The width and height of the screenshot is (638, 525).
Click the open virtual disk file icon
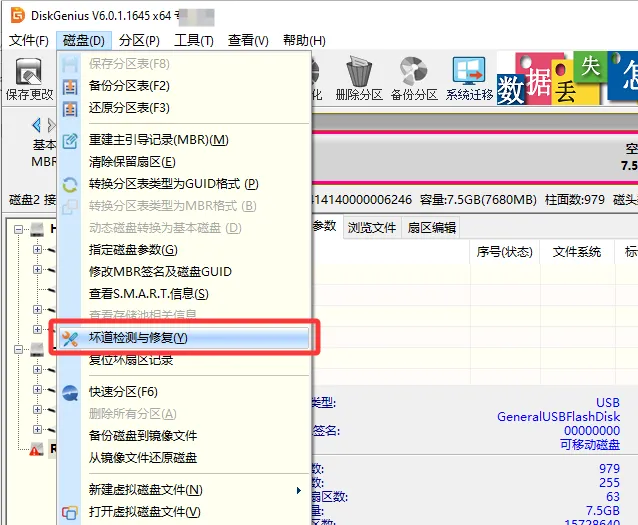point(70,512)
